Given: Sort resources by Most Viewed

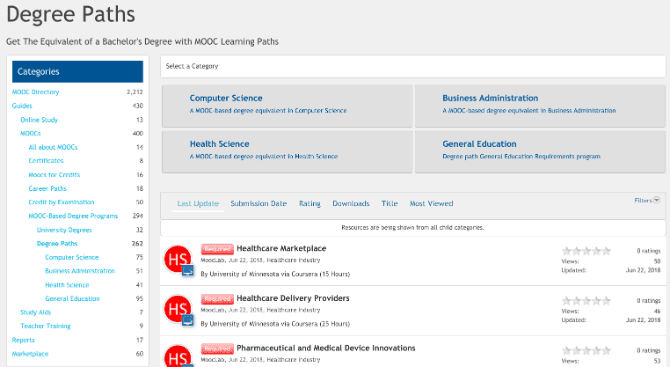Looking at the screenshot, I should coord(431,203).
